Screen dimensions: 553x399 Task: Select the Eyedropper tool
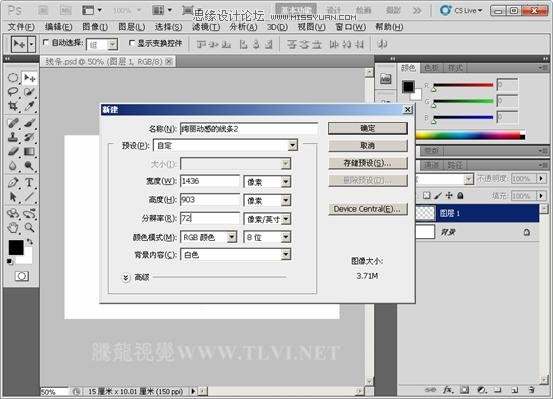[x=29, y=106]
